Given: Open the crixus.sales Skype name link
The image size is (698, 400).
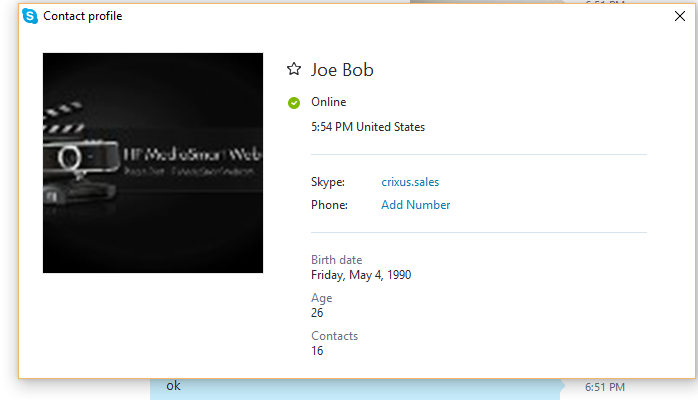Looking at the screenshot, I should point(410,182).
